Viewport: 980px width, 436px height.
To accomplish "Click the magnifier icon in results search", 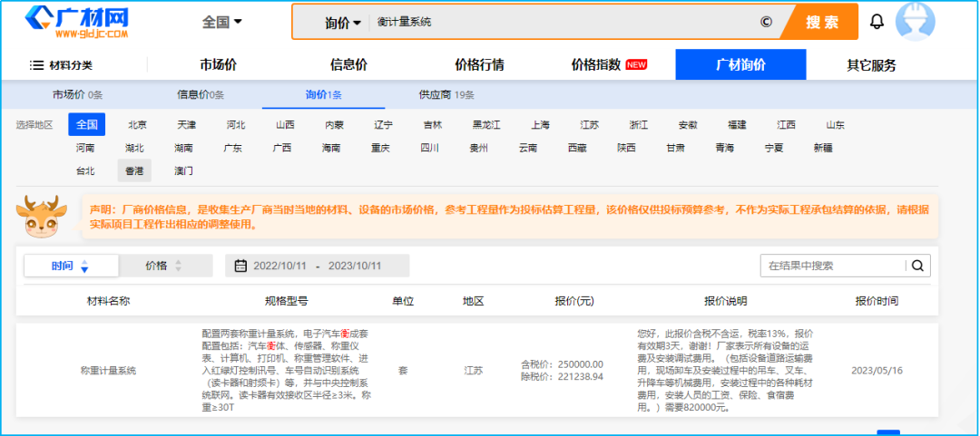I will click(918, 266).
